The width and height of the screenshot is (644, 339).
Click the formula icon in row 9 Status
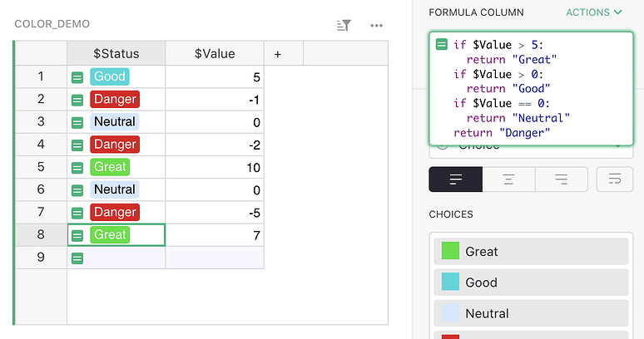pyautogui.click(x=77, y=258)
